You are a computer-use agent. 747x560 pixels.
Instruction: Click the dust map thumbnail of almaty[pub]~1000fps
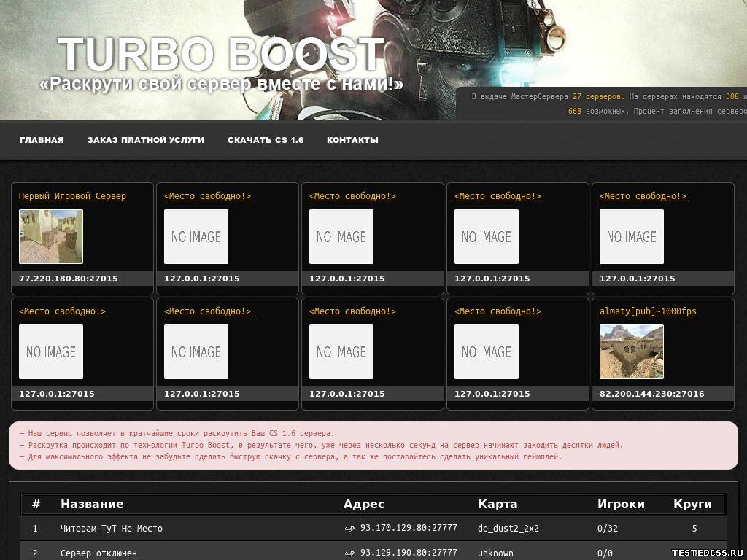click(631, 352)
